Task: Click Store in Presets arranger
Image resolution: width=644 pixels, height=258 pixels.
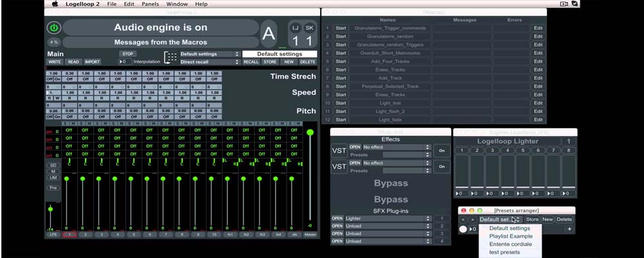Action: (533, 220)
